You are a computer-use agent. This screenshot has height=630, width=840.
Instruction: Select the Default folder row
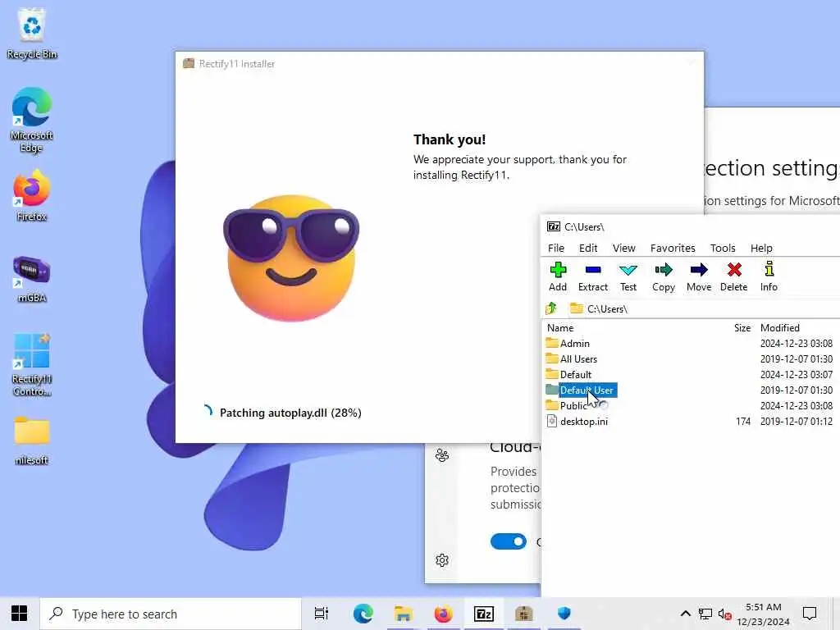pos(692,374)
